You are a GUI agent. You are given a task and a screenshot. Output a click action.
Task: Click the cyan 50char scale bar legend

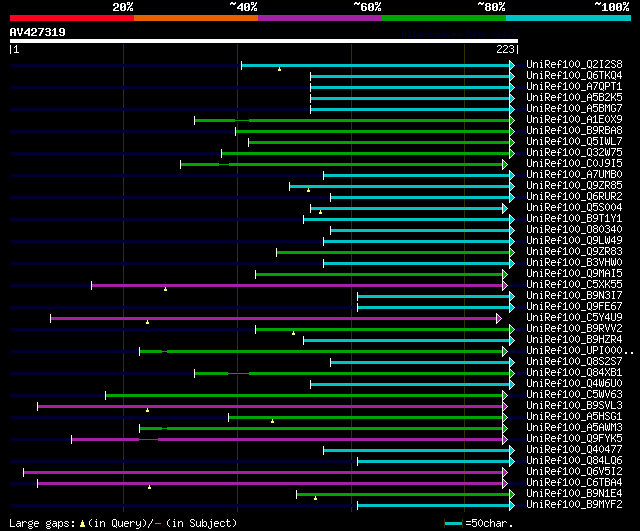453,523
